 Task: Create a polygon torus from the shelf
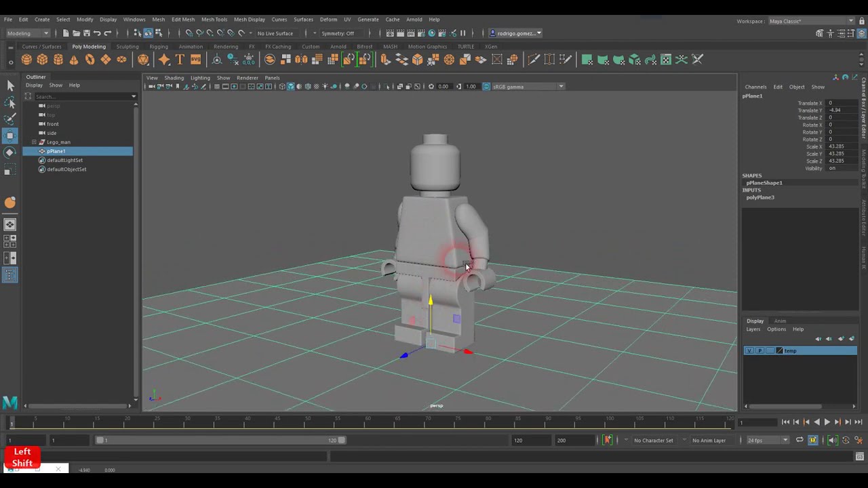pos(90,60)
